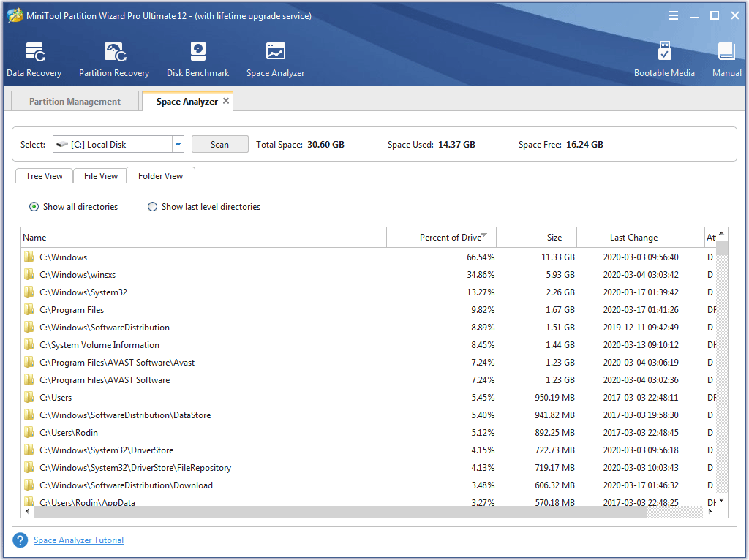Switch to the File View tab
Image resolution: width=749 pixels, height=560 pixels.
point(100,175)
